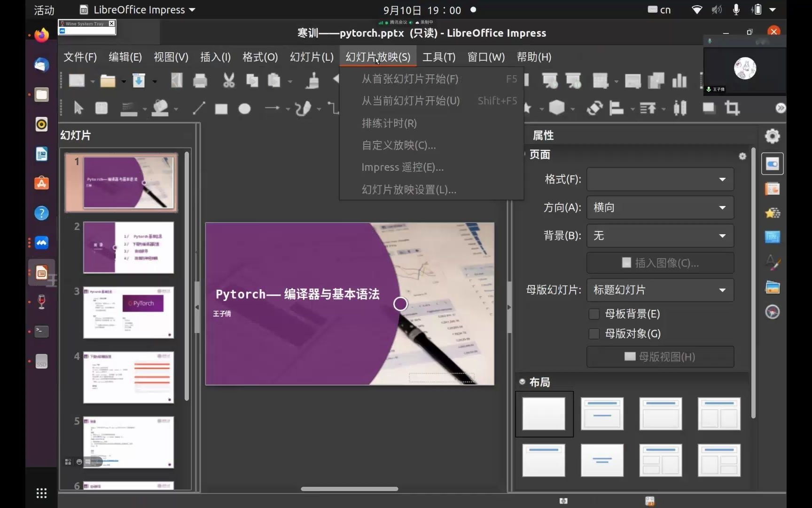Pick the Line drawing tool
The image size is (812, 508).
pos(199,108)
